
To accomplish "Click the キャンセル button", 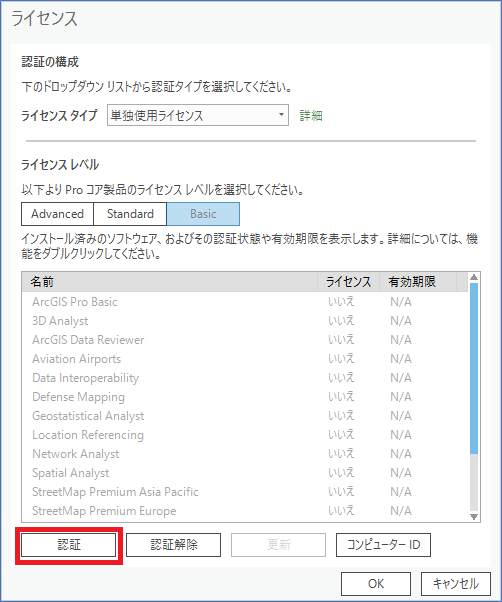I will click(x=456, y=584).
